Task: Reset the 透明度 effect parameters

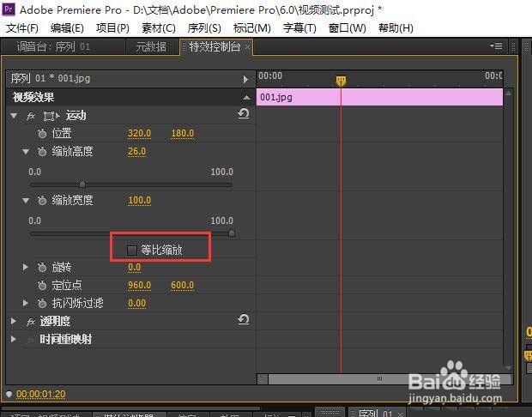Action: (x=244, y=319)
